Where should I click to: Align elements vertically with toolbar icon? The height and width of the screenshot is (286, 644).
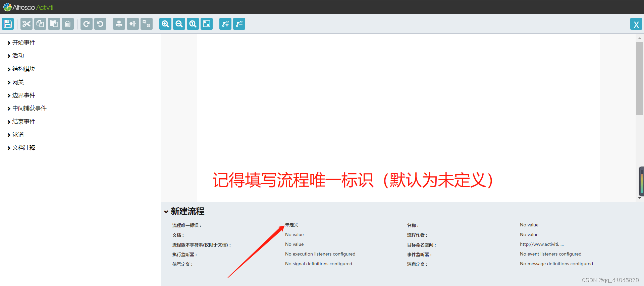tap(119, 24)
